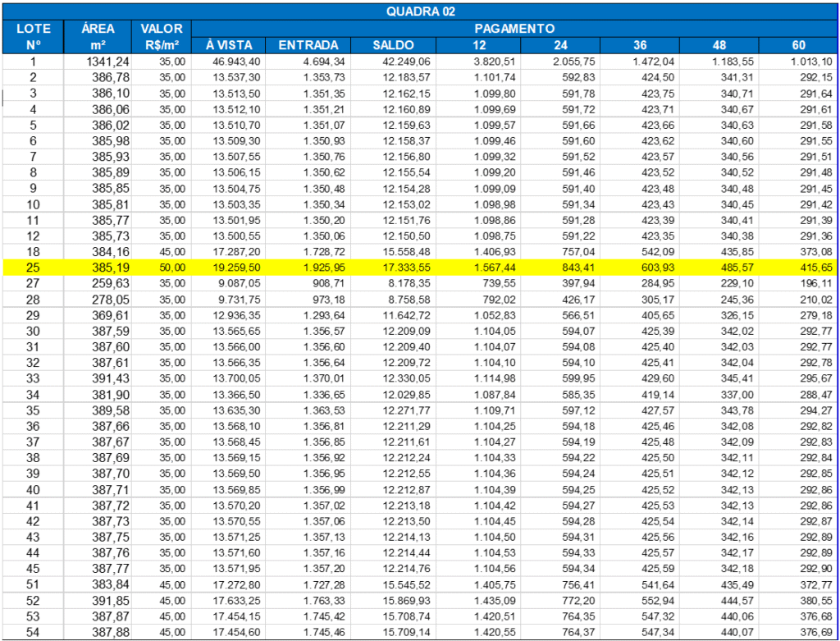840x641 pixels.
Task: Select the ENTRADA column header
Action: (308, 45)
